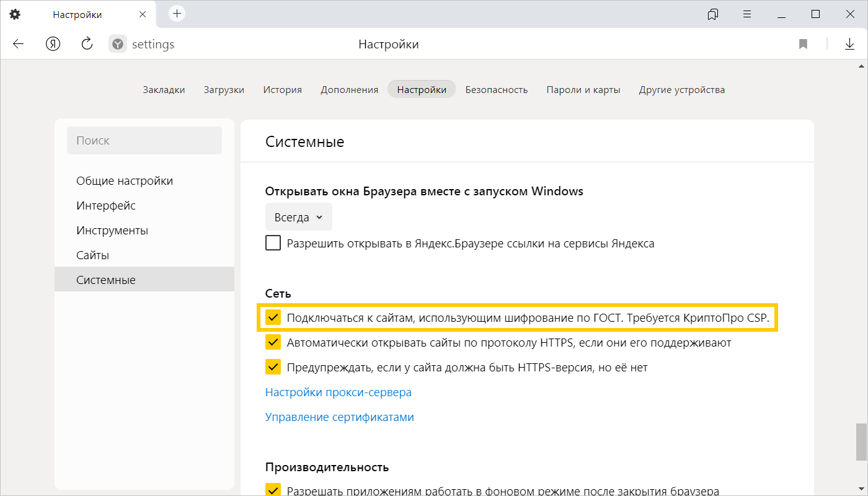Viewport: 868px width, 496px height.
Task: Open the Другие устройства tab
Action: pyautogui.click(x=682, y=89)
